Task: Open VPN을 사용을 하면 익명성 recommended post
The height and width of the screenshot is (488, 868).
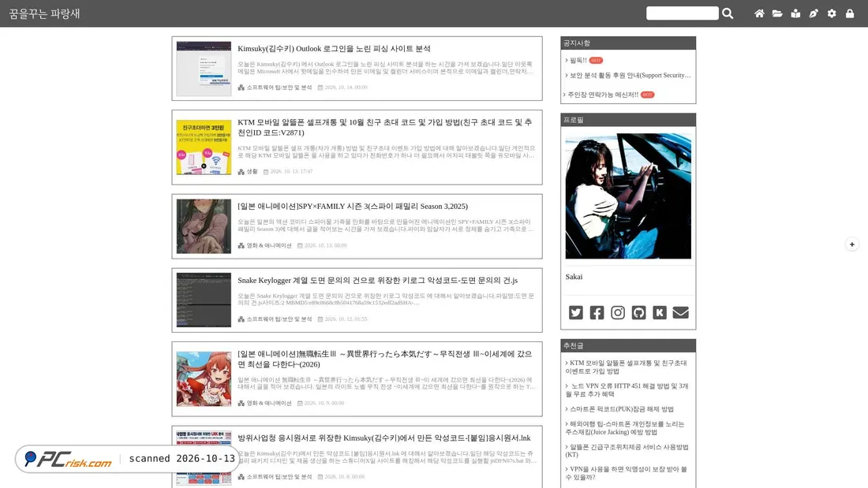Action: pyautogui.click(x=626, y=473)
